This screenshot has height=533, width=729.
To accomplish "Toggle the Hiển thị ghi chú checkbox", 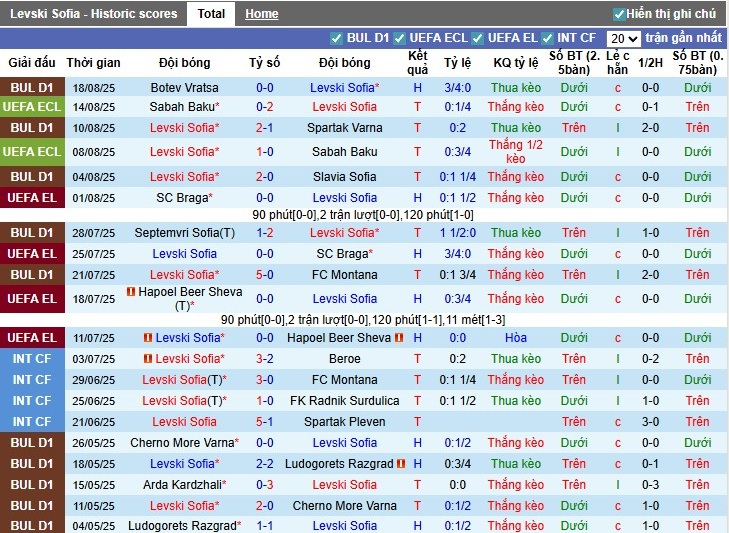I will (x=618, y=14).
